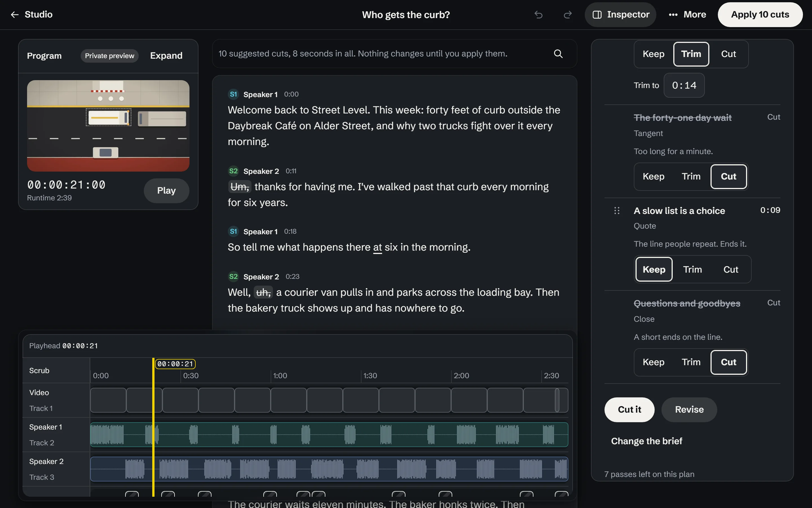Click the underlined word at in the transcript
This screenshot has height=508, width=812.
(378, 247)
